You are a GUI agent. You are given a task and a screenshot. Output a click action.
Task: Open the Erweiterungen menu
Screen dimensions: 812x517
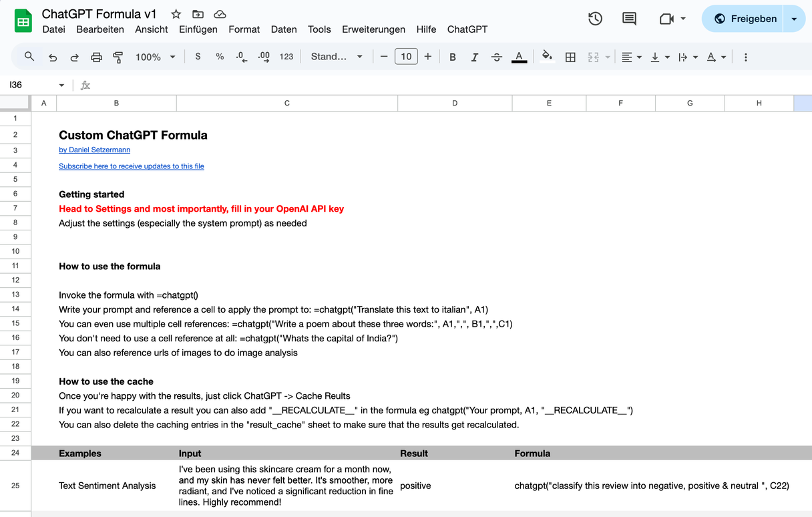coord(374,29)
